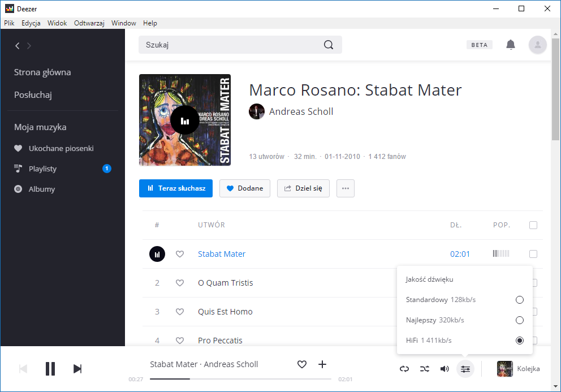
Task: Pause playback
Action: [x=50, y=369]
